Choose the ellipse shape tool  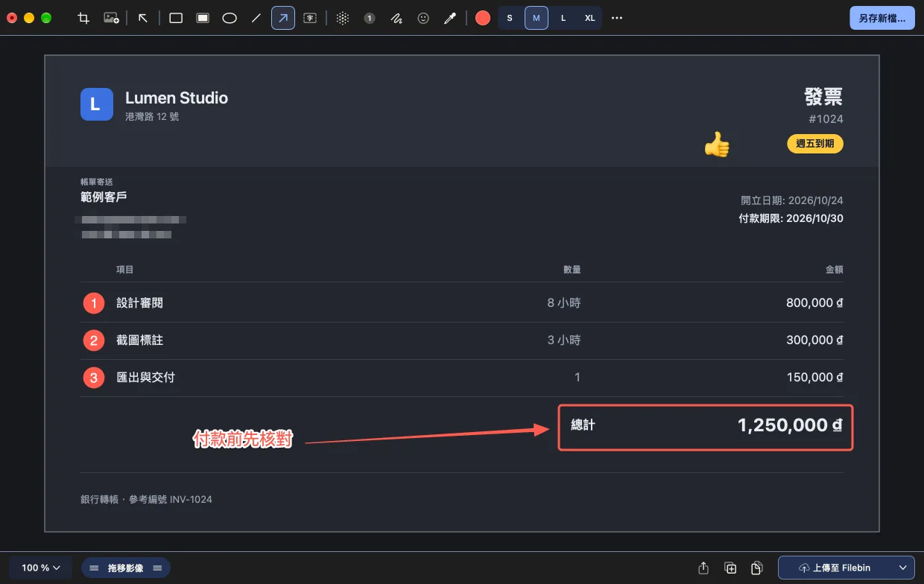point(230,18)
